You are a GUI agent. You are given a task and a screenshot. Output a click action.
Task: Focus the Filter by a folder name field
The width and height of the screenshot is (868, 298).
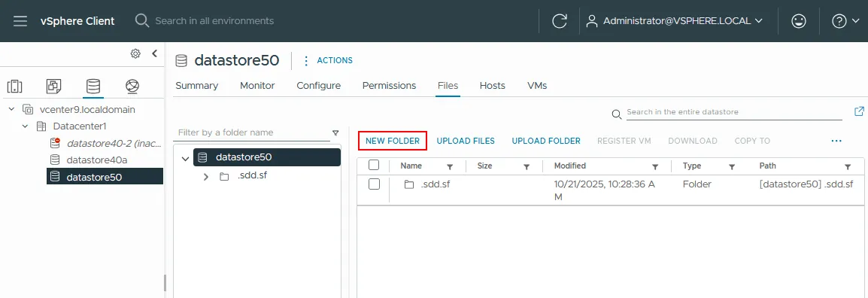[253, 133]
